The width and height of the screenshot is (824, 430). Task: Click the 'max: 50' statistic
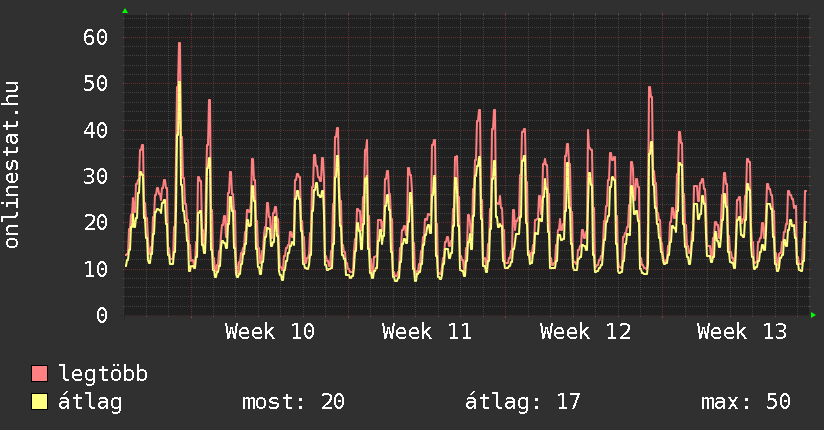tap(745, 402)
